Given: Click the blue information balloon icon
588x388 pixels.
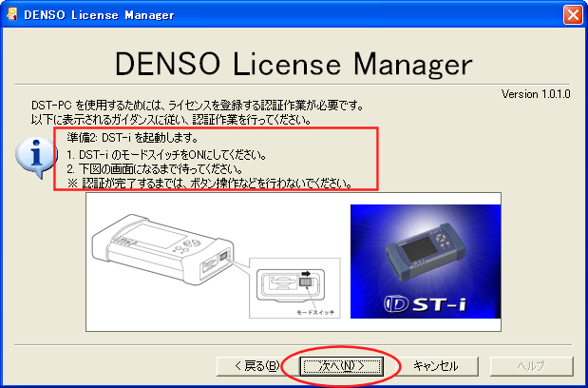Looking at the screenshot, I should click(x=36, y=157).
